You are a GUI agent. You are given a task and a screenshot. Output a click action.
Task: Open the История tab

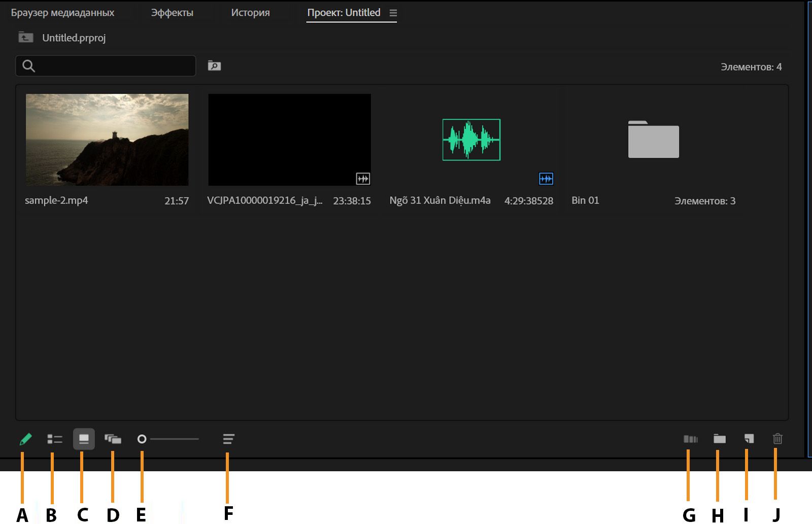(250, 13)
